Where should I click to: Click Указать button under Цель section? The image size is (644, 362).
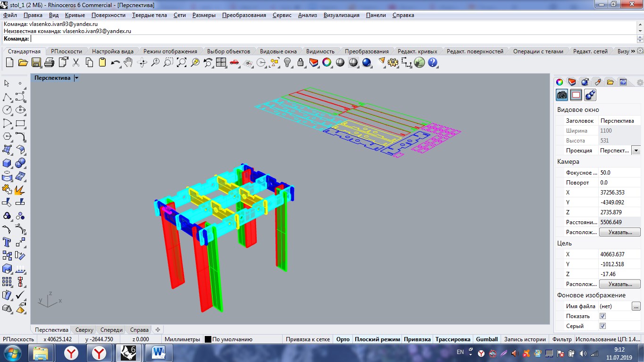pyautogui.click(x=620, y=284)
